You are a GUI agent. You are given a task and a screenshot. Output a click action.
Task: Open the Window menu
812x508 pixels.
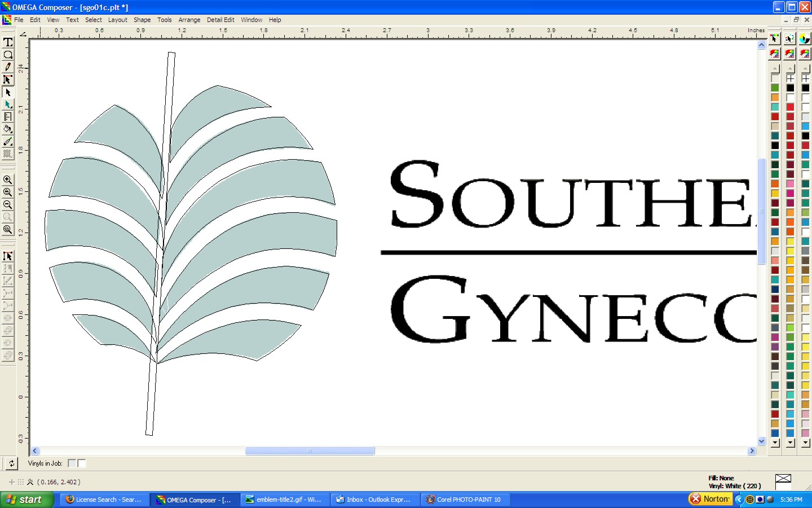click(251, 20)
